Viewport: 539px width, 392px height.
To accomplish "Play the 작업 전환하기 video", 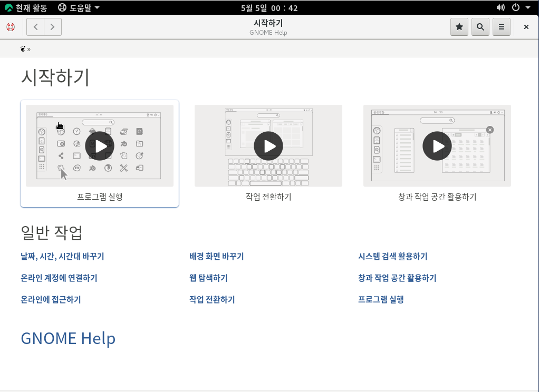I will click(268, 146).
